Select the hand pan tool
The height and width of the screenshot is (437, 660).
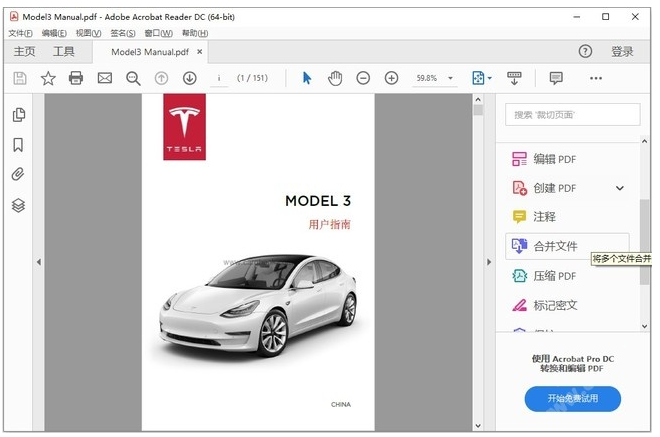click(335, 78)
